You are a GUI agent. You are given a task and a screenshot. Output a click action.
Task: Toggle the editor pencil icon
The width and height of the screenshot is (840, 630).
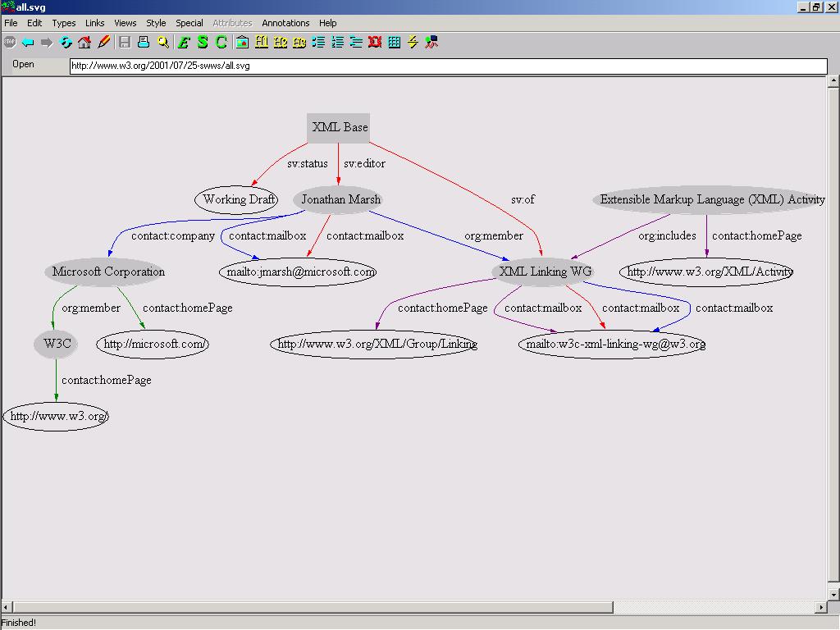tap(103, 42)
